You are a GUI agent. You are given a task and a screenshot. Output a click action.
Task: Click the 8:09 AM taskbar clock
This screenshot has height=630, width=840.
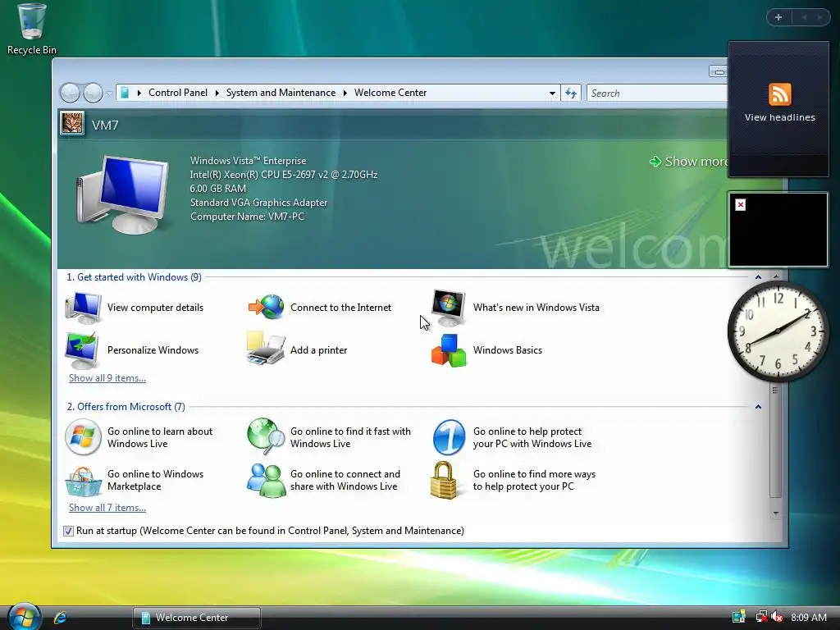tap(808, 618)
